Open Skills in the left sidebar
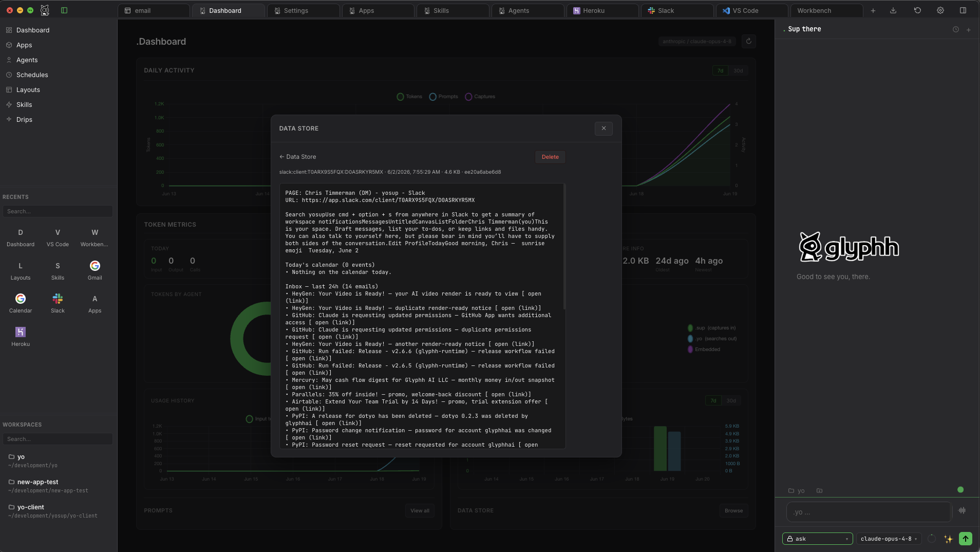Viewport: 980px width, 552px height. click(x=24, y=105)
